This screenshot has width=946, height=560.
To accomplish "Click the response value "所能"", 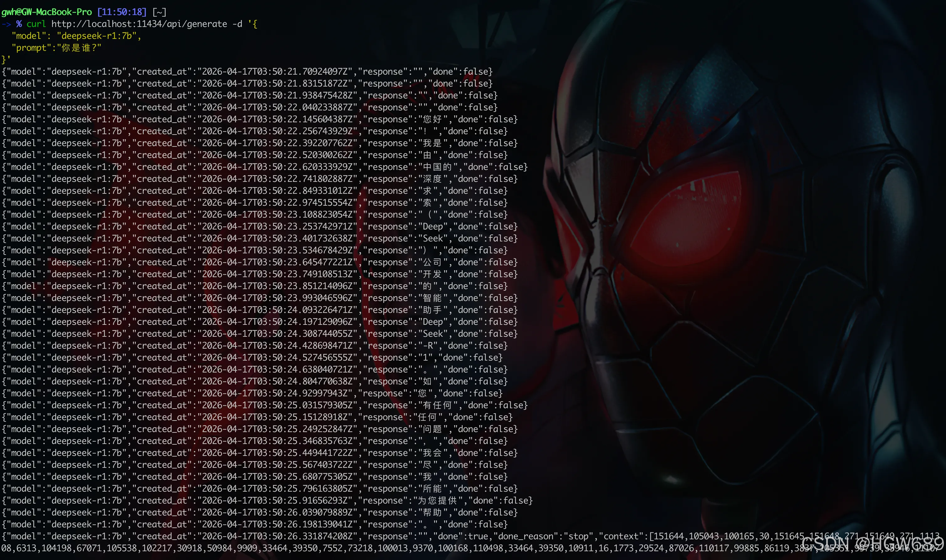I will (433, 489).
